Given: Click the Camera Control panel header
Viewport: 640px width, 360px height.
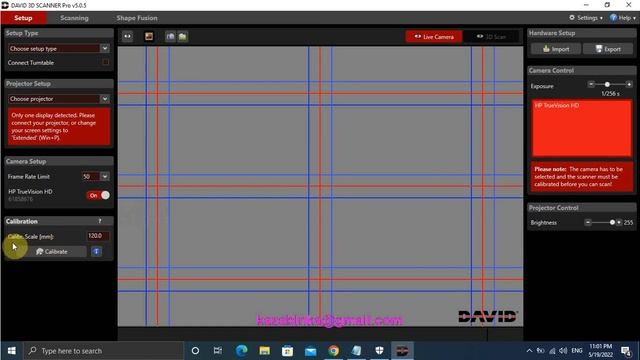Looking at the screenshot, I should pos(581,70).
